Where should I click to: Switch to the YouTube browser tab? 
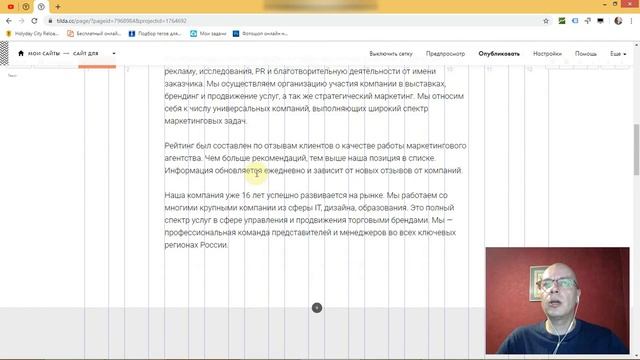pyautogui.click(x=11, y=7)
